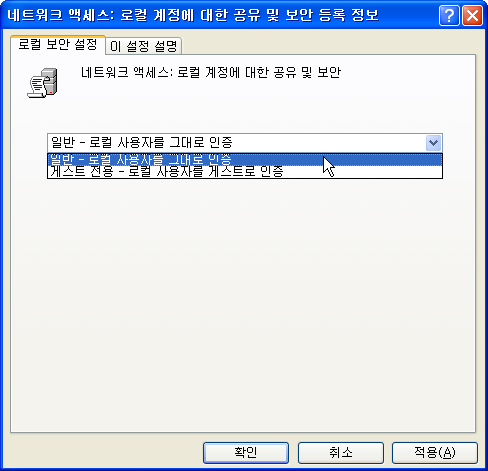The width and height of the screenshot is (488, 471).
Task: Collapse the list using the chevron button
Action: pyautogui.click(x=433, y=143)
